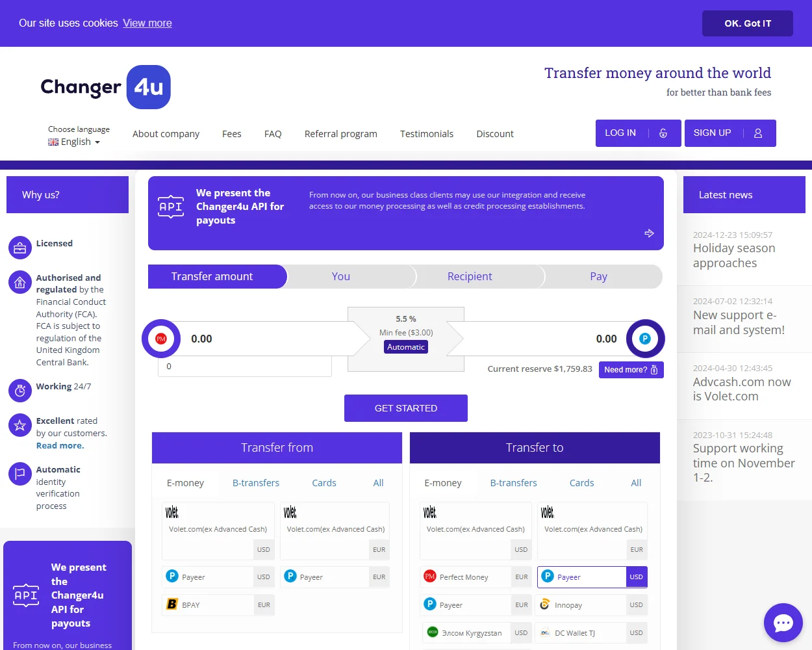
Task: Show E-money options under Transfer from
Action: [185, 483]
